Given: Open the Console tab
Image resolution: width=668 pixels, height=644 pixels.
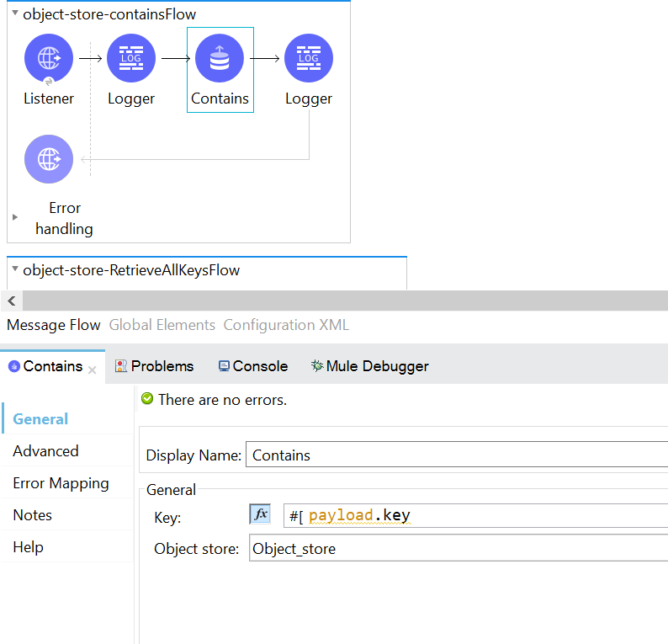Looking at the screenshot, I should coord(252,366).
